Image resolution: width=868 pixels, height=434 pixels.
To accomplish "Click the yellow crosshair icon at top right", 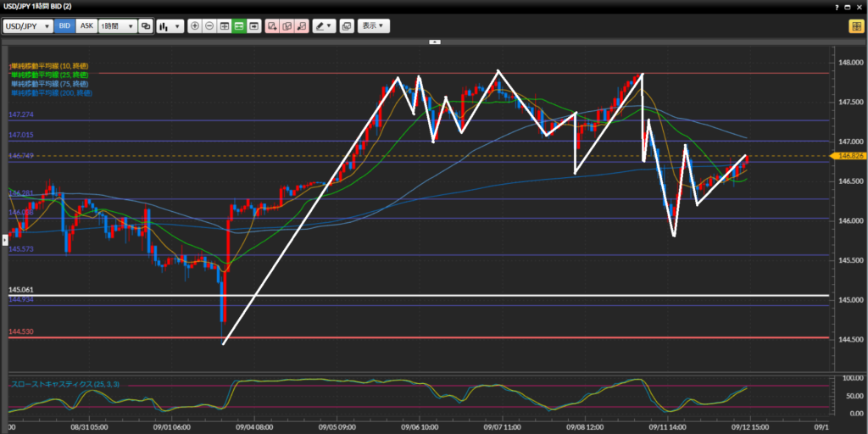I will pos(855,26).
